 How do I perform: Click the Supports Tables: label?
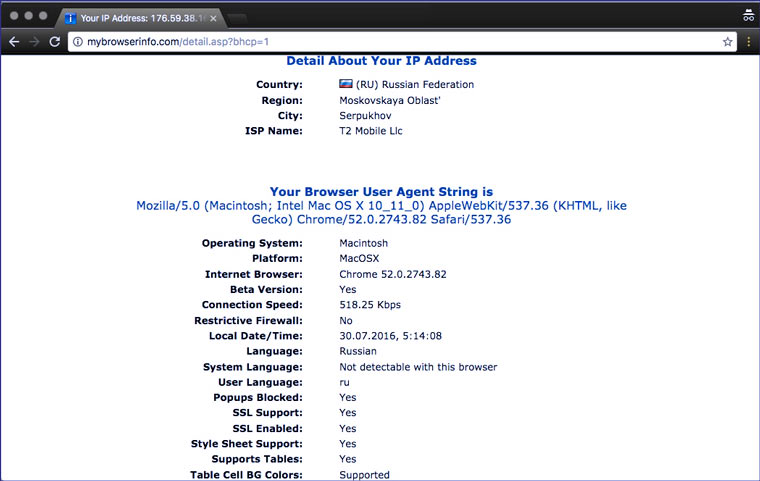[257, 459]
